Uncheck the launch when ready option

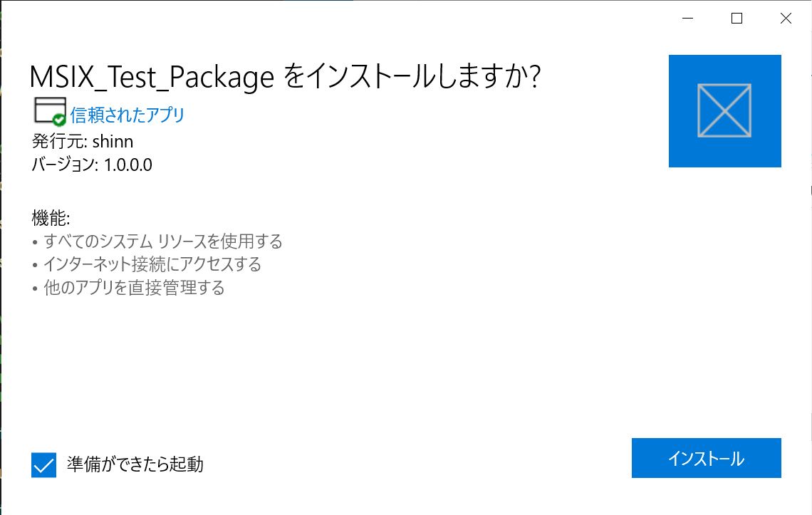click(44, 464)
